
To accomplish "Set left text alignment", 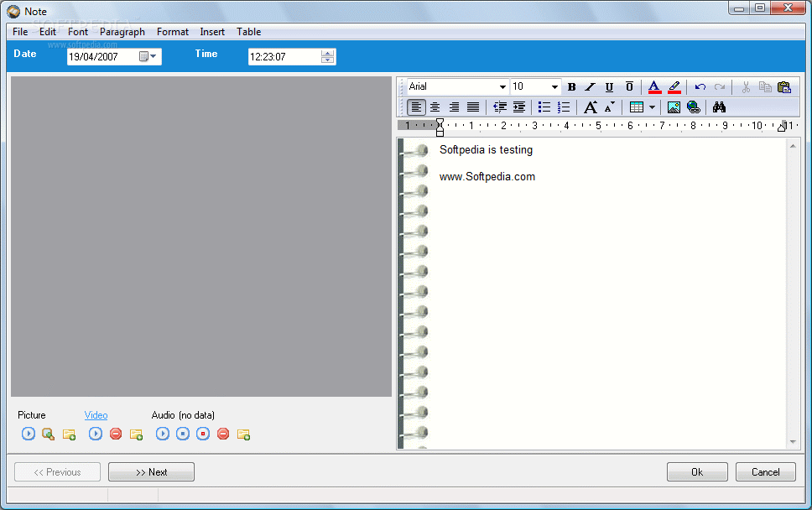I will [x=416, y=107].
